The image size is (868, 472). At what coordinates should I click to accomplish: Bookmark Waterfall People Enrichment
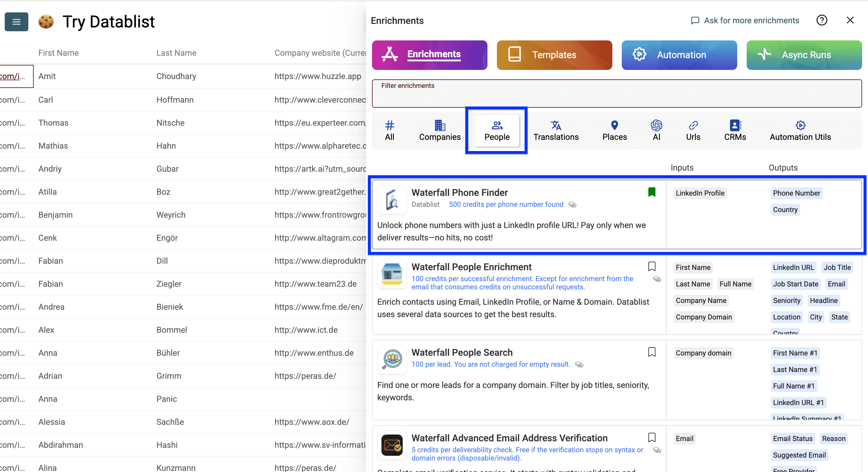(651, 267)
